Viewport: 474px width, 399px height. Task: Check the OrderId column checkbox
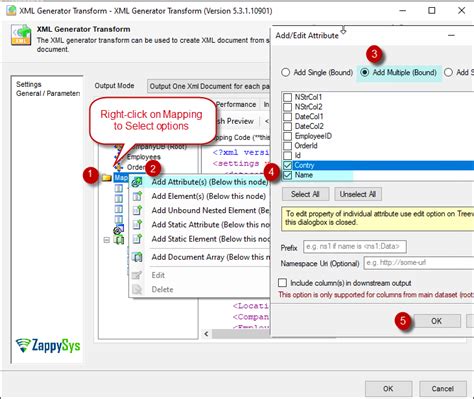pyautogui.click(x=287, y=146)
